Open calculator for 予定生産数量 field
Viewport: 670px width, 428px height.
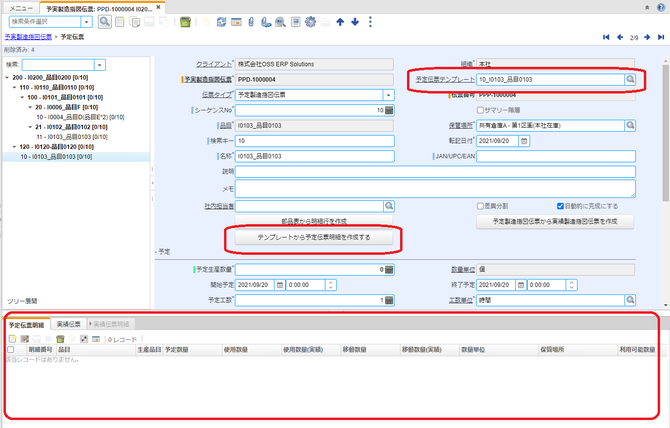click(x=389, y=270)
